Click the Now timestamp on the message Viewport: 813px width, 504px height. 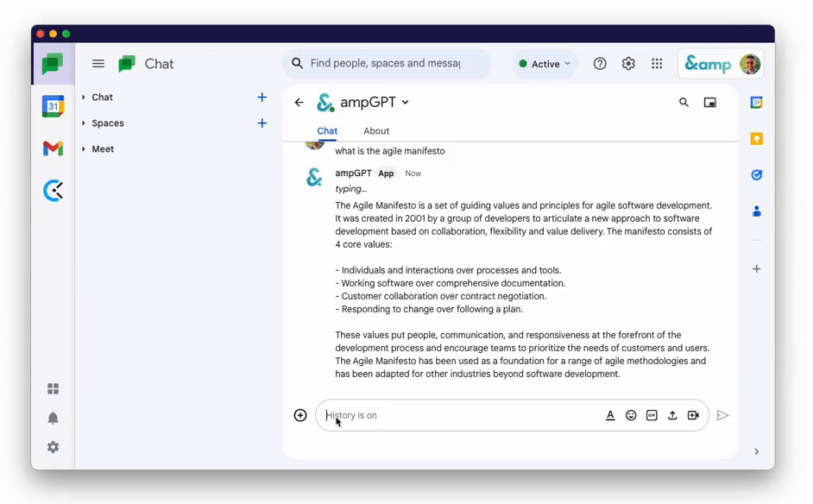413,173
